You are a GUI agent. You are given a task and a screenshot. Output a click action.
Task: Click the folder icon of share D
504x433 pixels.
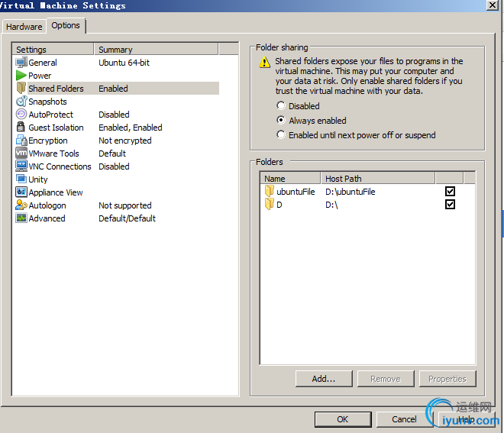[x=270, y=204]
